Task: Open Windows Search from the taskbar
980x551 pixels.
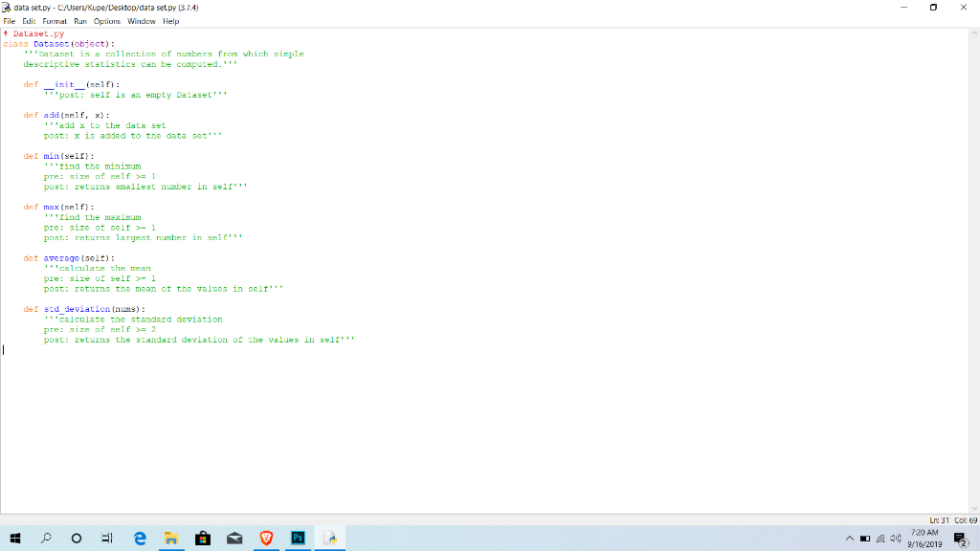Action: click(46, 538)
